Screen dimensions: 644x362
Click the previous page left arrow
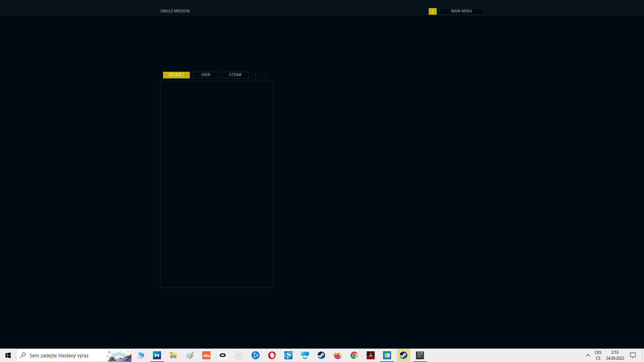[256, 75]
